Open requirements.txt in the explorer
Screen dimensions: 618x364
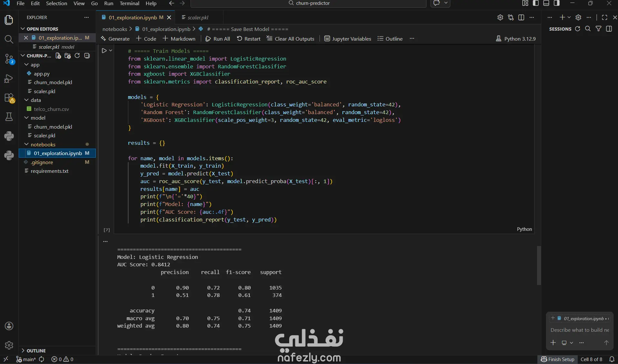[x=49, y=171]
